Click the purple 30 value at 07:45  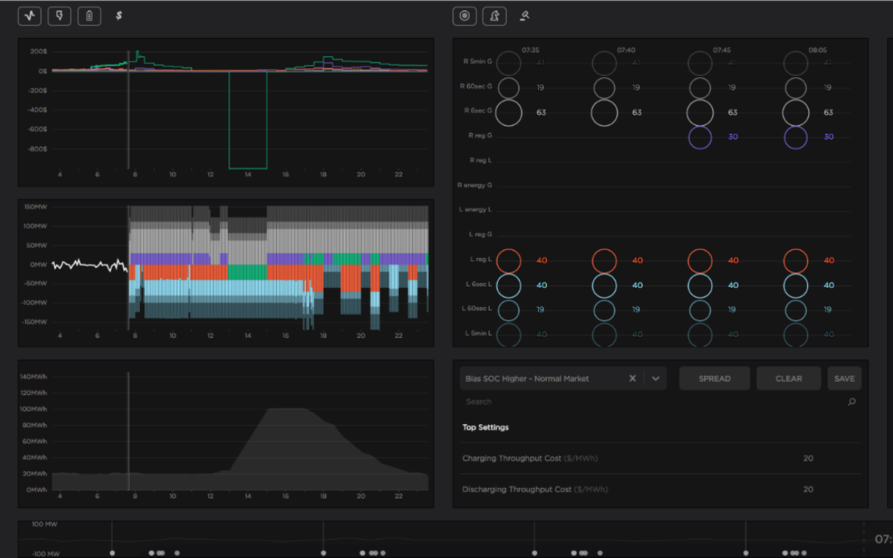click(x=732, y=137)
